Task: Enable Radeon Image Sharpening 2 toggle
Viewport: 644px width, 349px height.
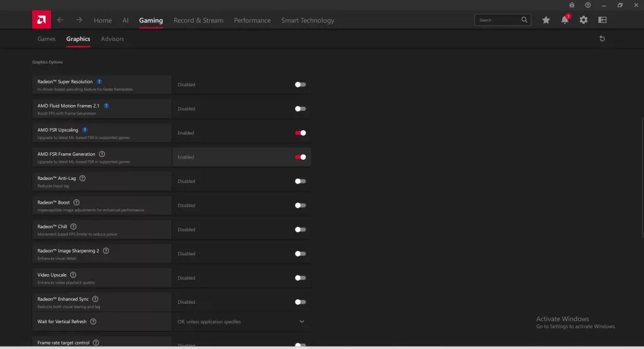Action: [x=300, y=254]
